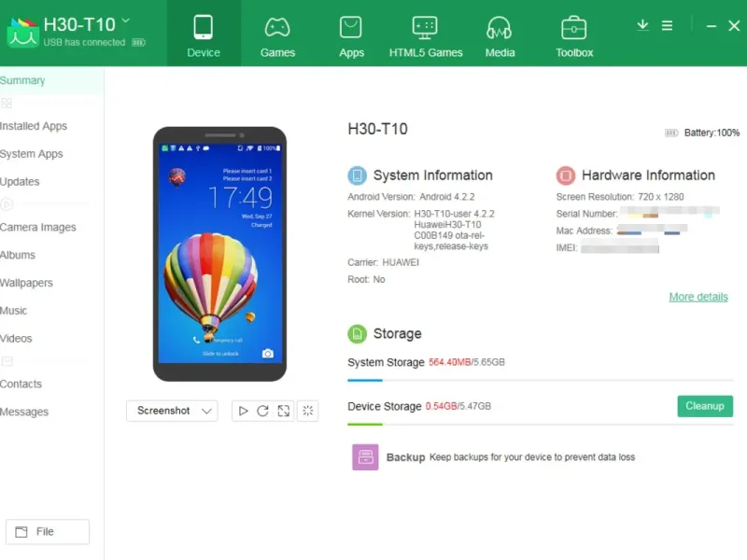This screenshot has width=747, height=560.
Task: Click the app logo icon
Action: click(x=22, y=33)
